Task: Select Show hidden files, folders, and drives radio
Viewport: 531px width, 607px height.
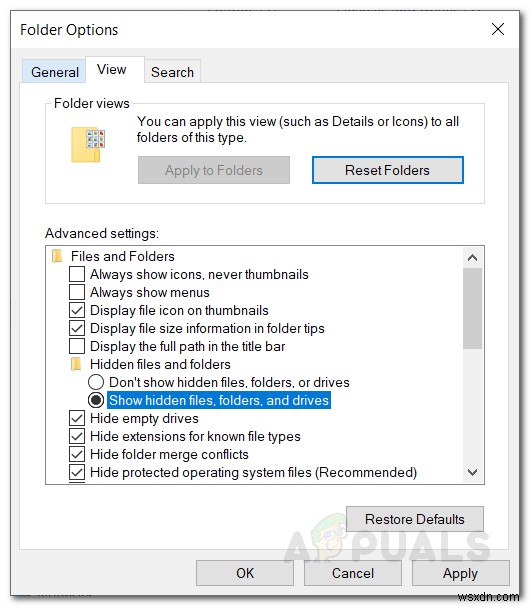Action: (x=96, y=400)
